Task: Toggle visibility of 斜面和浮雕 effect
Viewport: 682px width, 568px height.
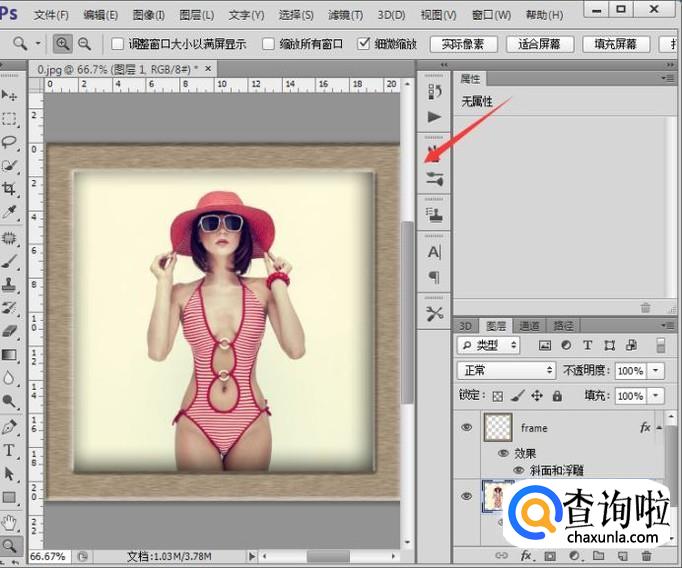Action: (x=518, y=469)
